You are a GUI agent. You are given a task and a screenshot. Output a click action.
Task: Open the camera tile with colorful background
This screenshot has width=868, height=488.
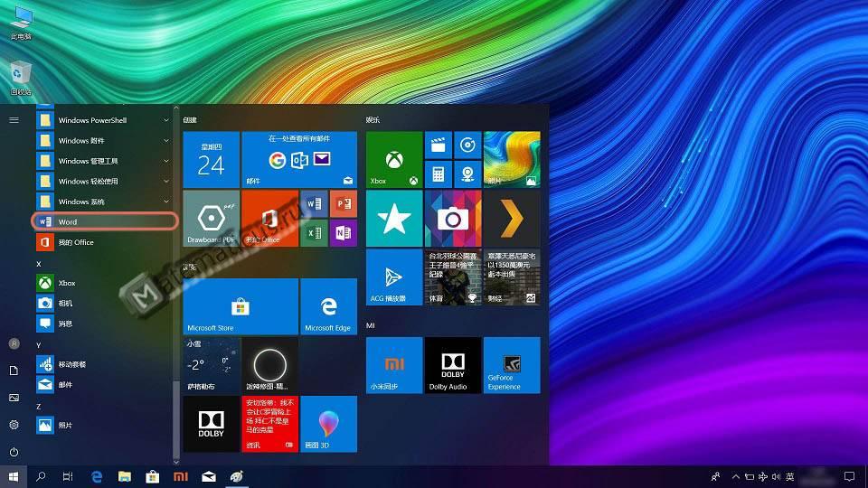(x=453, y=219)
